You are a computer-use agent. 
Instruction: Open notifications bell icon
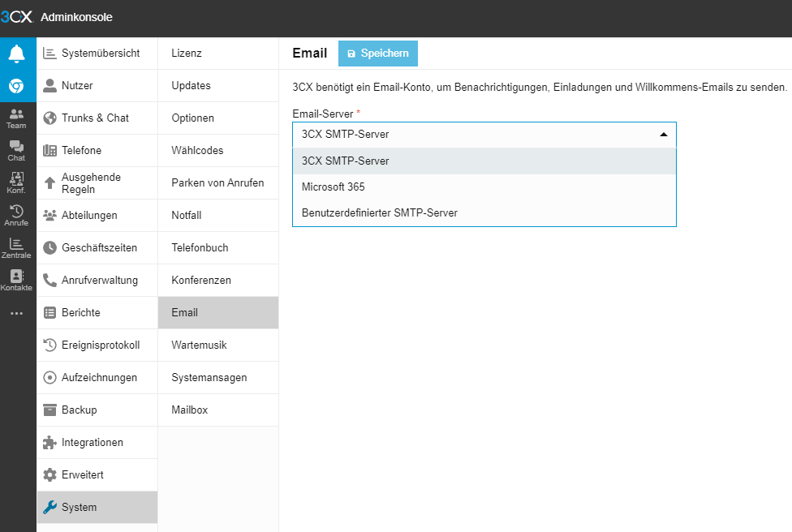click(x=17, y=53)
